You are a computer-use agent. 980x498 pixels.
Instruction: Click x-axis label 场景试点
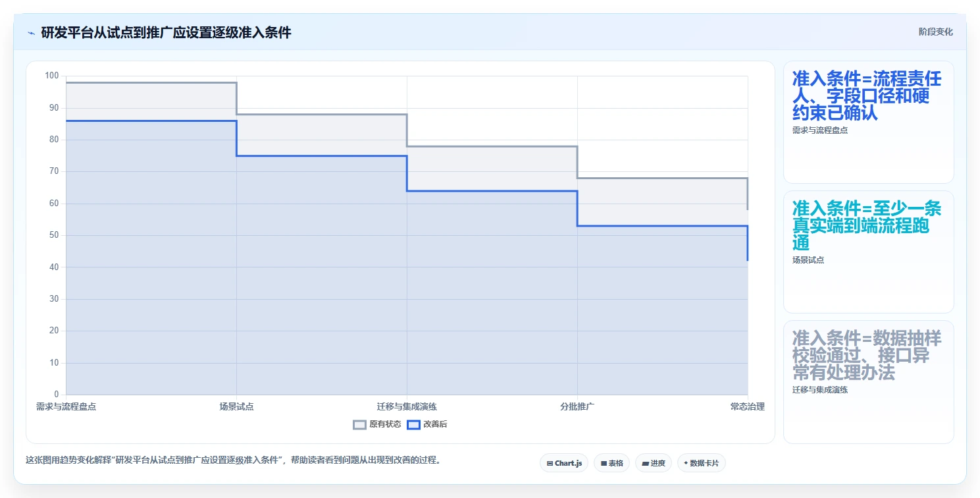point(236,406)
